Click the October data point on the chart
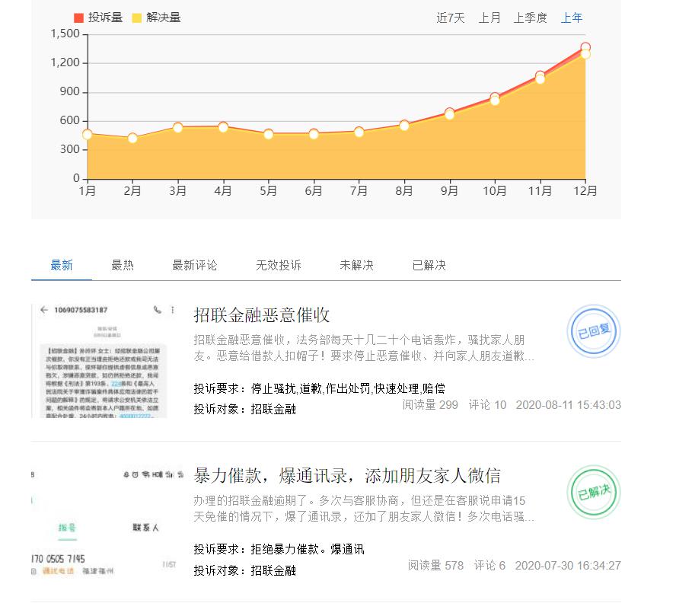 click(x=495, y=98)
